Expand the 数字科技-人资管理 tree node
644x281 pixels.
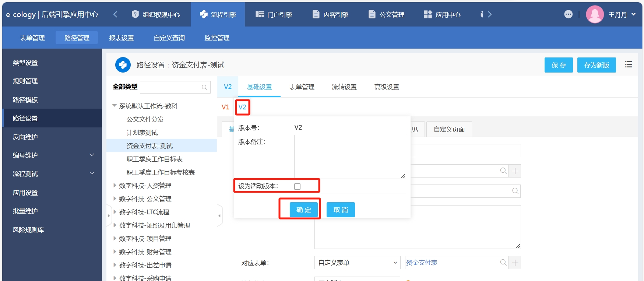point(115,186)
